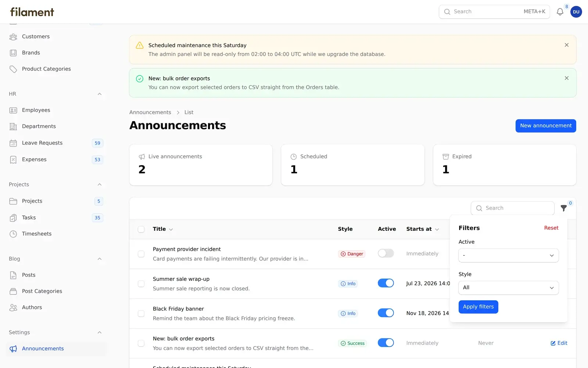The width and height of the screenshot is (588, 368).
Task: Edit the New: bulk order exports row
Action: point(559,343)
